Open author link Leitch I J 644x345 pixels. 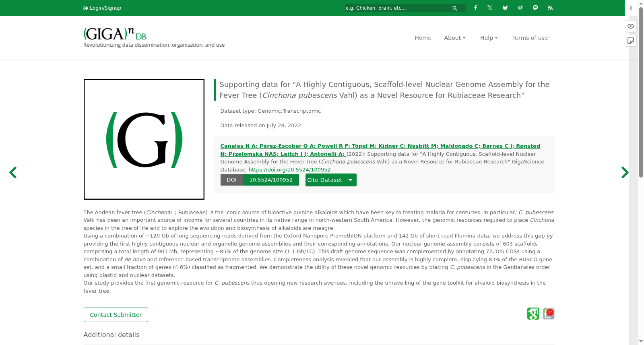(x=294, y=154)
